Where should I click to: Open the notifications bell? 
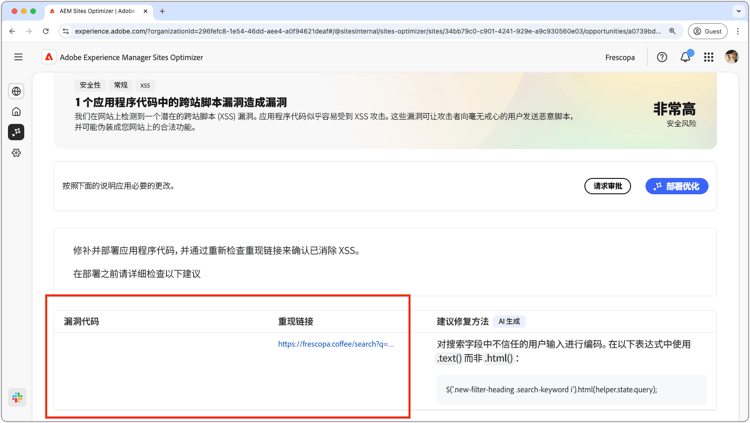[685, 57]
